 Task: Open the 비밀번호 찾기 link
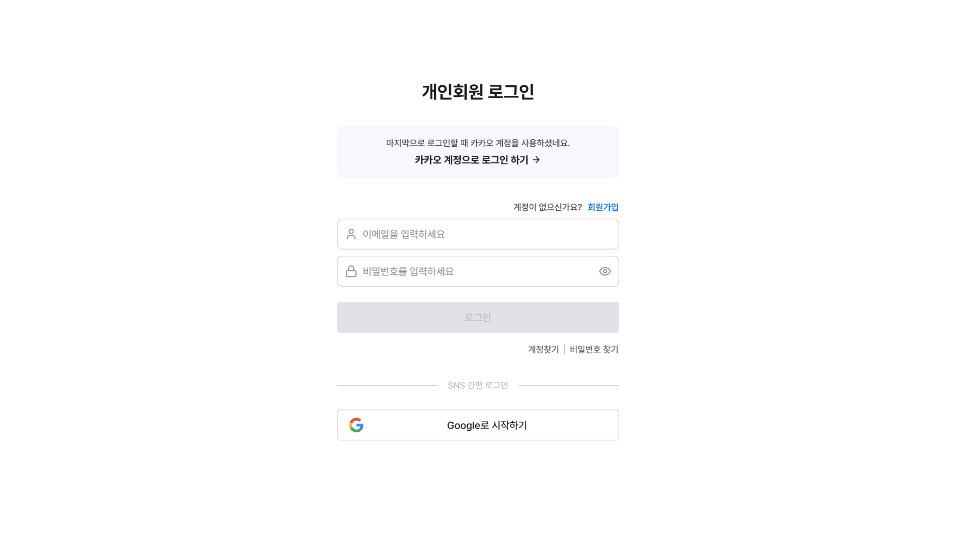594,349
